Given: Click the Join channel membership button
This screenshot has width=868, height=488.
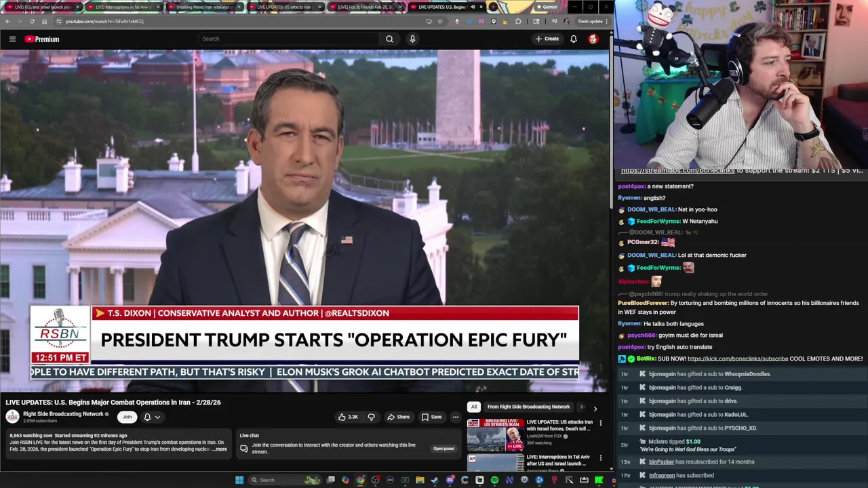Looking at the screenshot, I should click(127, 417).
